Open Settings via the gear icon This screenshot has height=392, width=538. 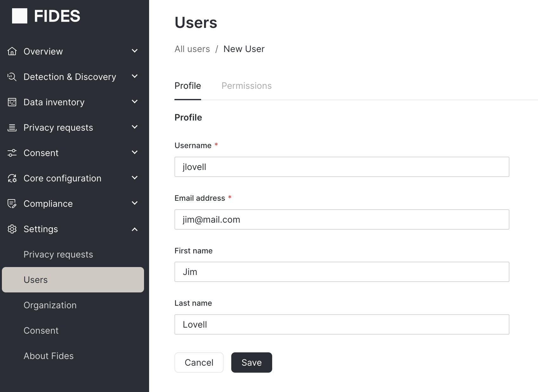(x=12, y=229)
